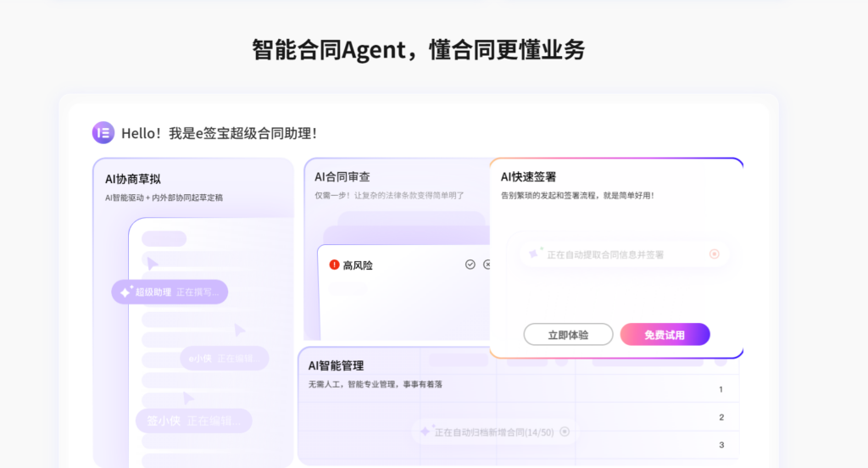Open the AI合同审查 card
The image size is (868, 468).
tap(397, 249)
